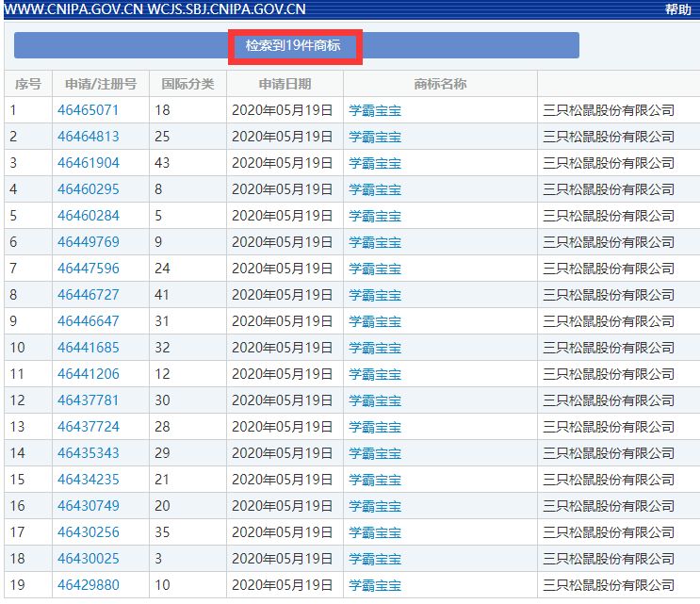Image resolution: width=700 pixels, height=604 pixels.
Task: Open 学霸宝宝 trademark in row 1
Action: (375, 110)
